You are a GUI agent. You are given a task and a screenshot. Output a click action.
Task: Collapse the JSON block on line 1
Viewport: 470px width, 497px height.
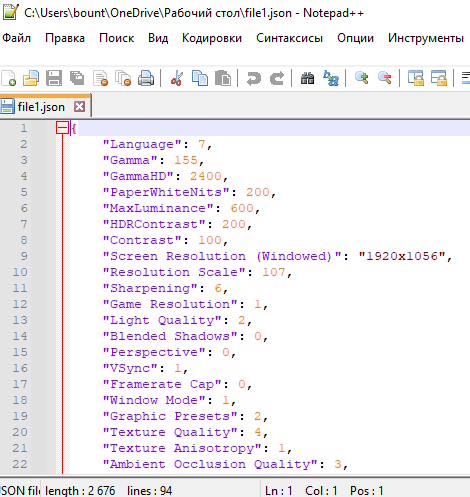click(x=62, y=128)
